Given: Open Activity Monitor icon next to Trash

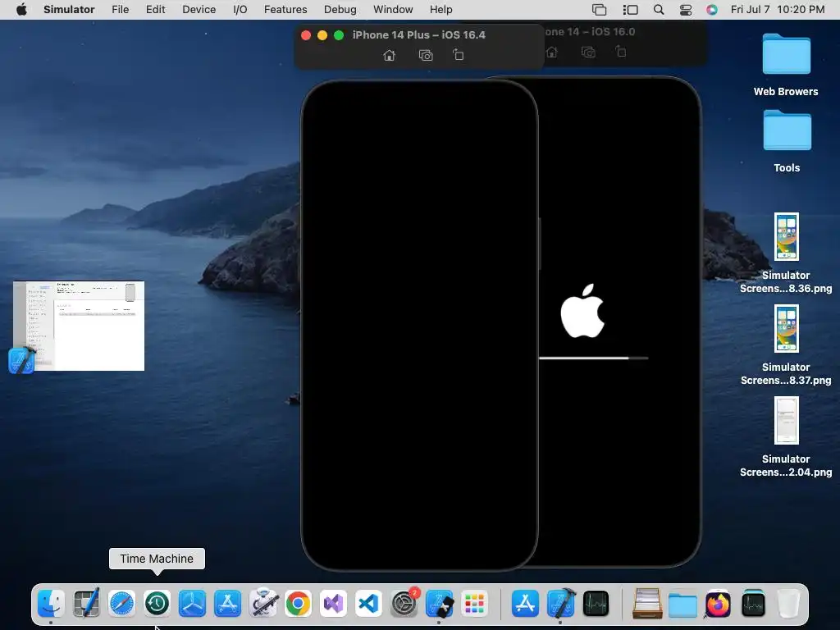Looking at the screenshot, I should click(753, 604).
